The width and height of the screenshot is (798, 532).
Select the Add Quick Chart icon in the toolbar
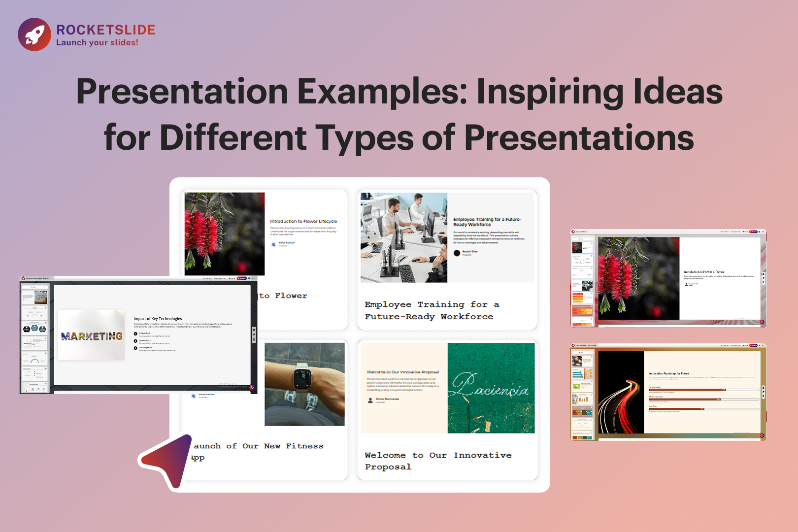click(x=220, y=278)
